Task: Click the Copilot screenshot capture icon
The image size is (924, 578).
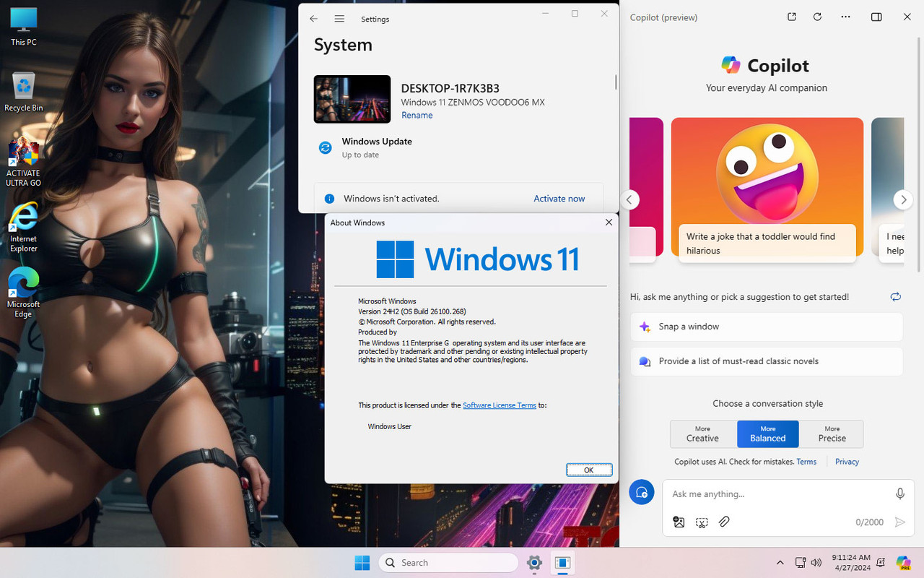Action: (x=702, y=522)
